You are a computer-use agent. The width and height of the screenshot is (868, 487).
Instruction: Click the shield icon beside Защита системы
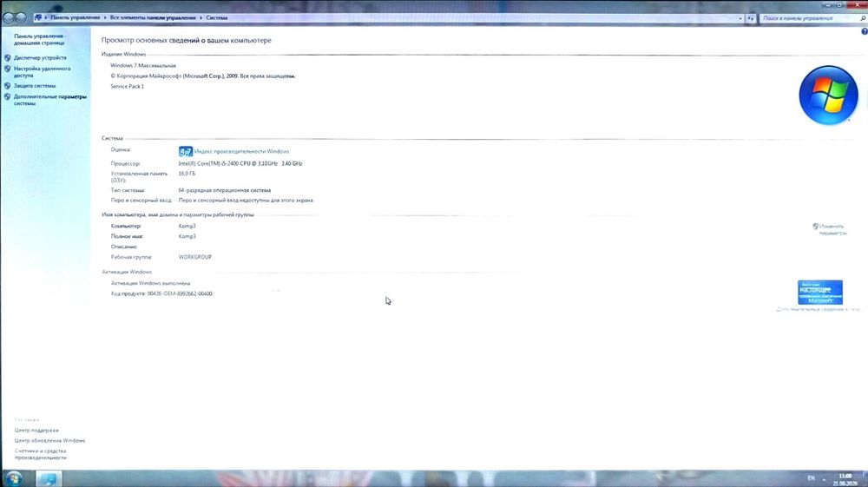pyautogui.click(x=7, y=86)
